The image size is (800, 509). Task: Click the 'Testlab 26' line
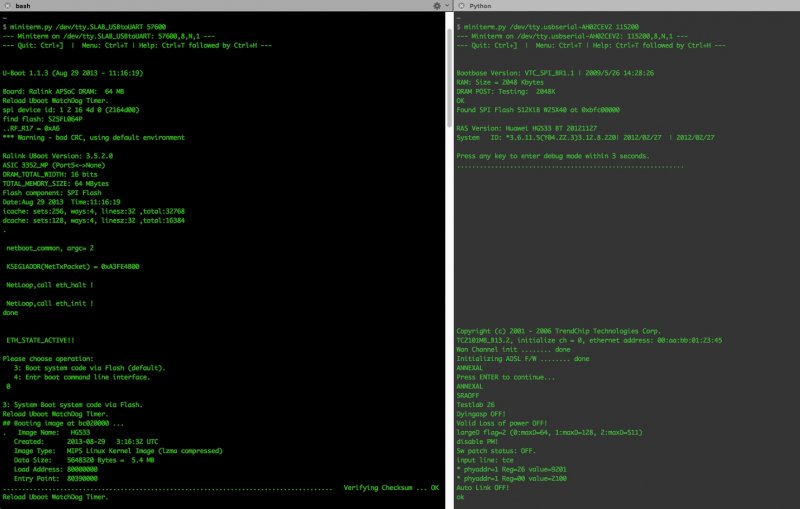[476, 405]
